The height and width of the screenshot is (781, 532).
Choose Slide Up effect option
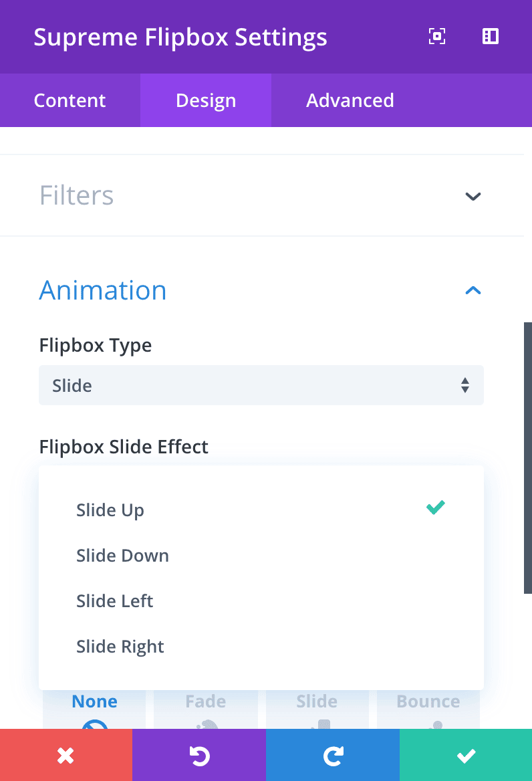tap(261, 510)
